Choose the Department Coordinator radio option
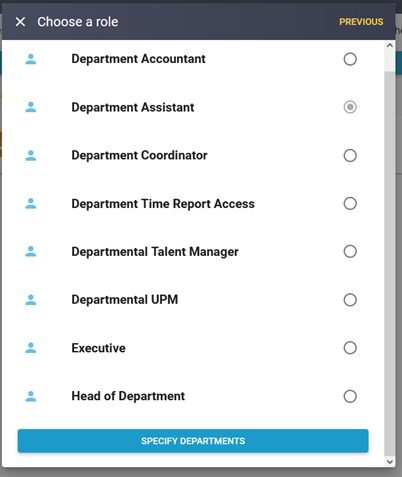This screenshot has width=402, height=477. coord(350,155)
